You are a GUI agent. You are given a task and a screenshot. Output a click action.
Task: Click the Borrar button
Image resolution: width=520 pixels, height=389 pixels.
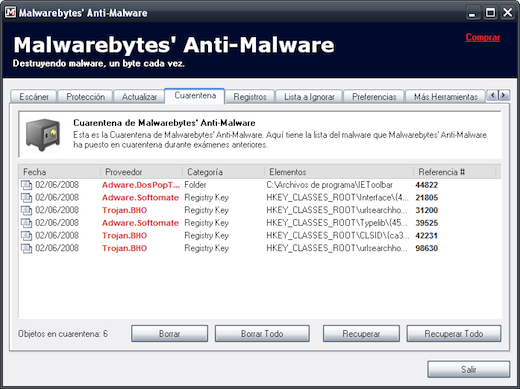pos(170,334)
